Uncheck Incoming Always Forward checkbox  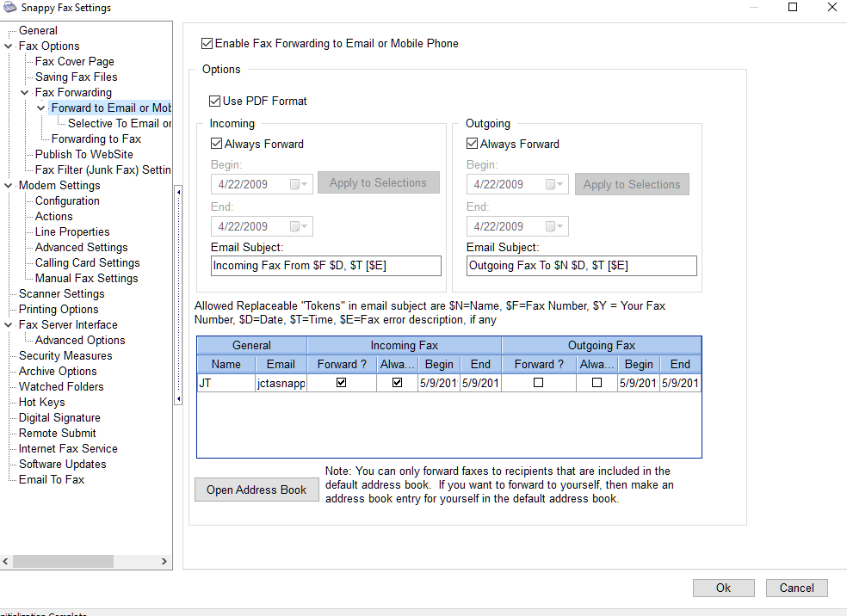point(217,145)
